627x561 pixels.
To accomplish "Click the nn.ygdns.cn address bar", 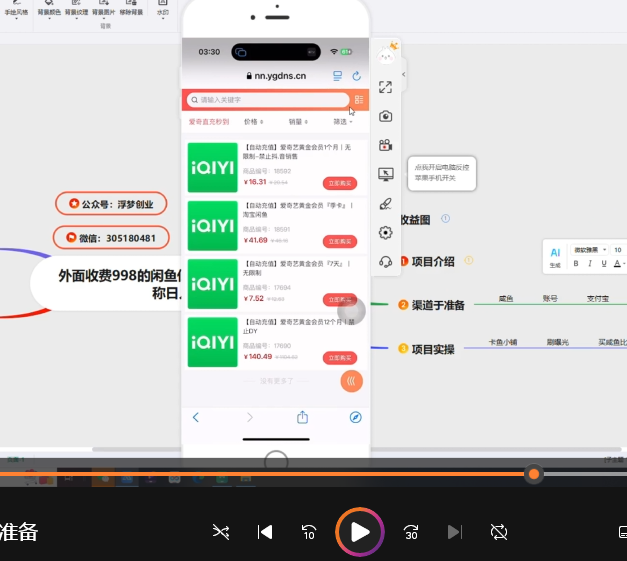I will pos(276,76).
